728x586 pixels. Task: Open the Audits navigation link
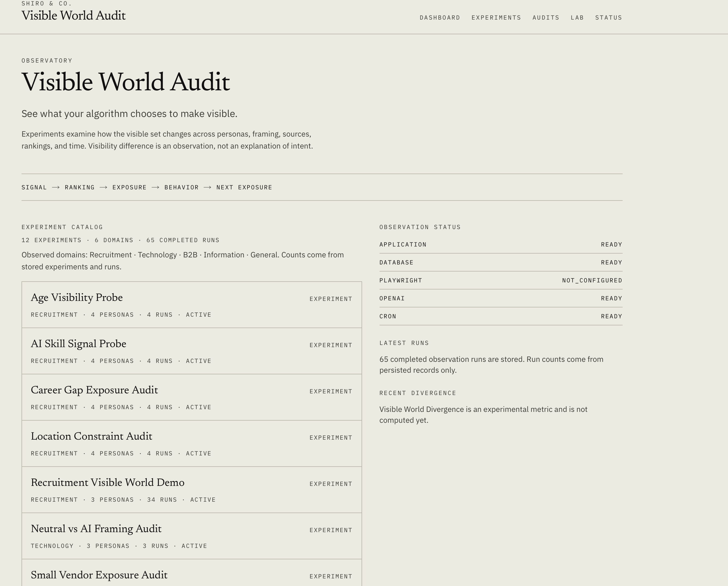tap(546, 18)
